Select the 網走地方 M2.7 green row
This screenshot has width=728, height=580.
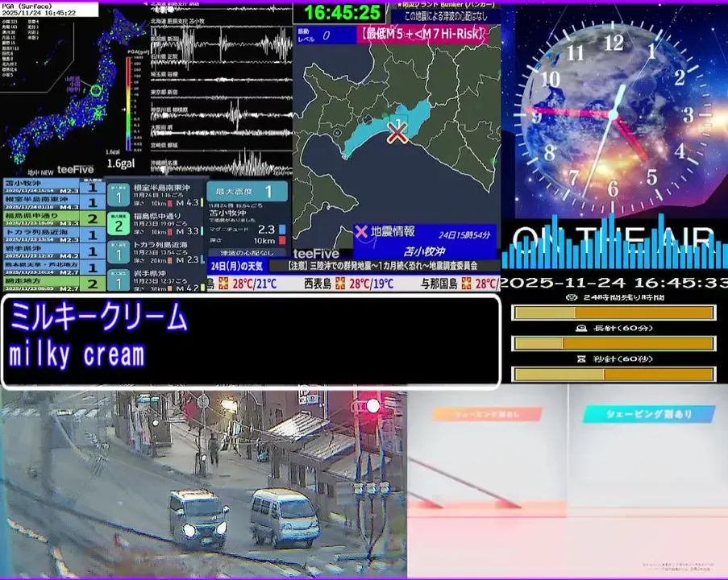point(54,284)
